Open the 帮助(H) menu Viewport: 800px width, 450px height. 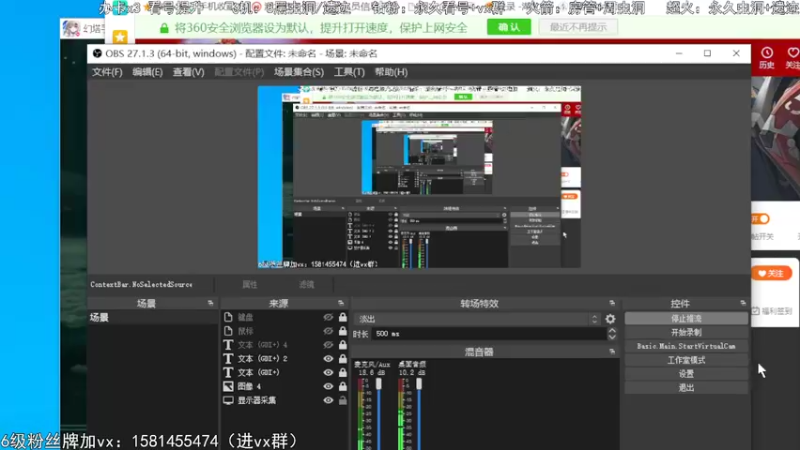coord(391,72)
